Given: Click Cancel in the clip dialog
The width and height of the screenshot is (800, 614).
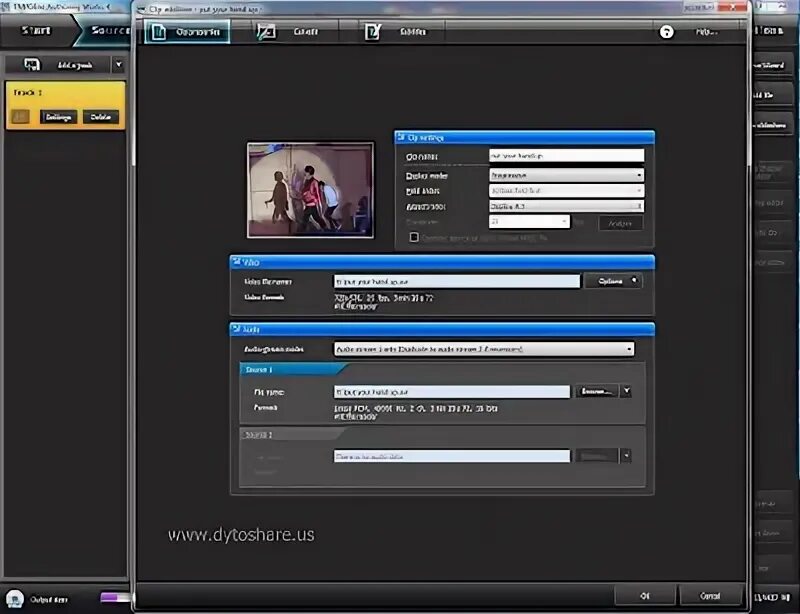Looking at the screenshot, I should 710,596.
